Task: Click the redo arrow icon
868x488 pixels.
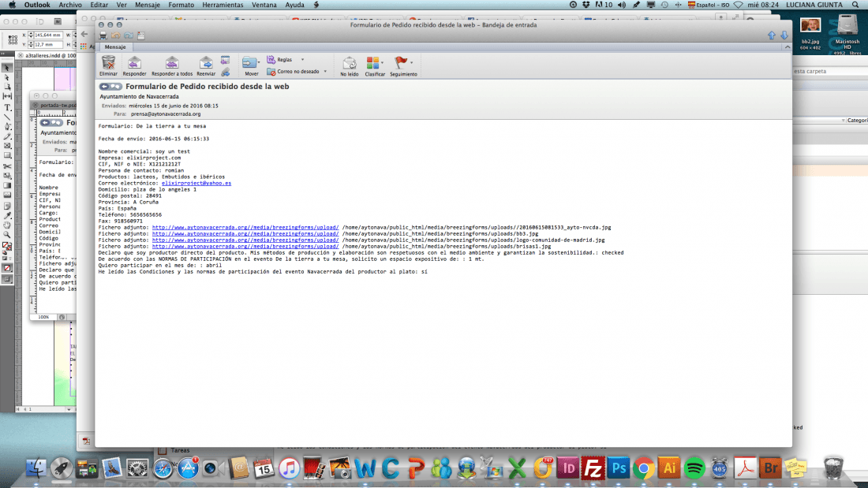Action: point(129,35)
